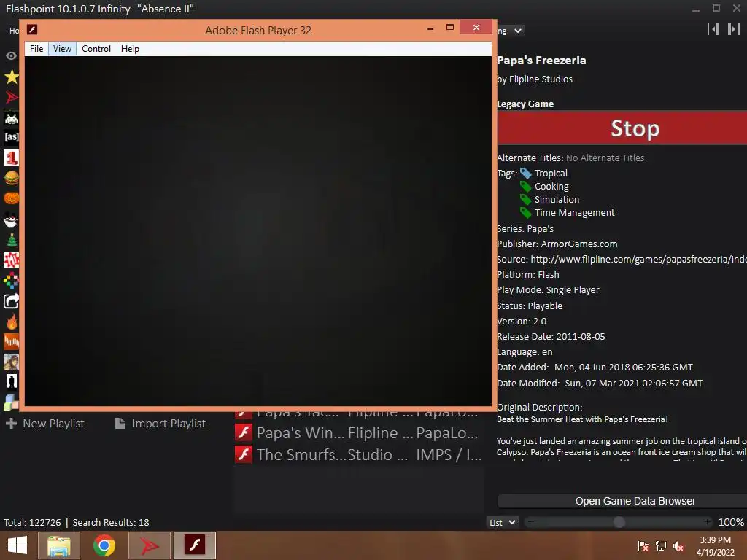Open the File menu in Flash Player
The height and width of the screenshot is (560, 747).
tap(36, 49)
